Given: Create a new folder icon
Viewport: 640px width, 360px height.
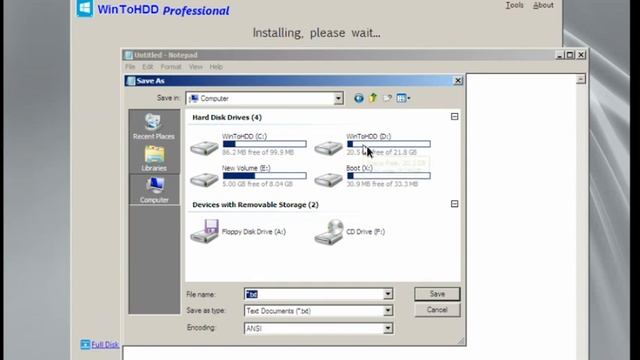Looking at the screenshot, I should [387, 98].
